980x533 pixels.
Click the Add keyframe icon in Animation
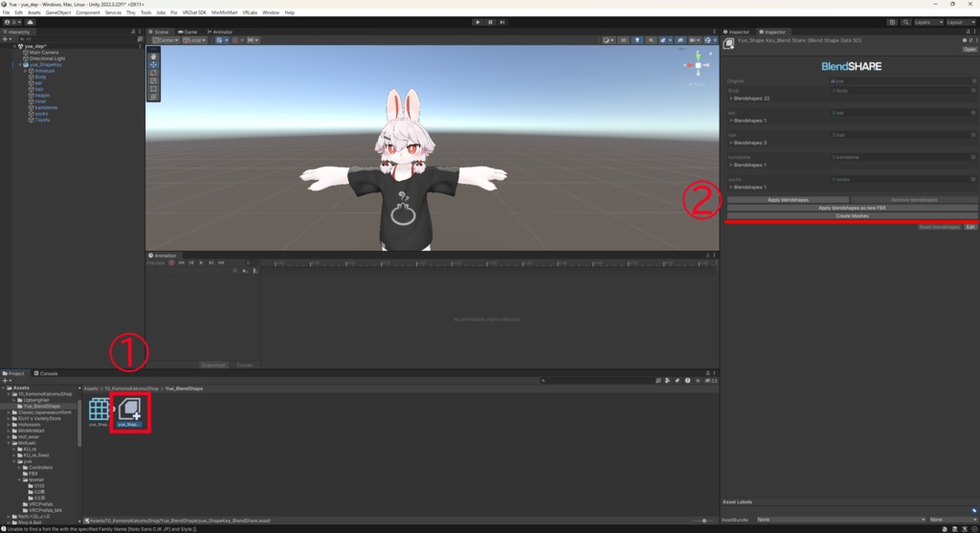point(244,271)
